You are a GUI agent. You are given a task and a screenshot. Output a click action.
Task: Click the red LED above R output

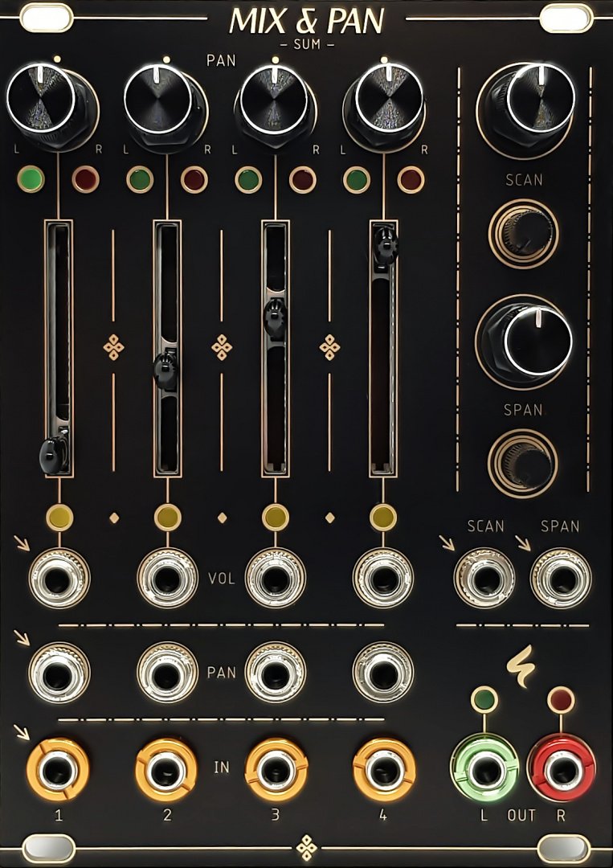[x=561, y=700]
